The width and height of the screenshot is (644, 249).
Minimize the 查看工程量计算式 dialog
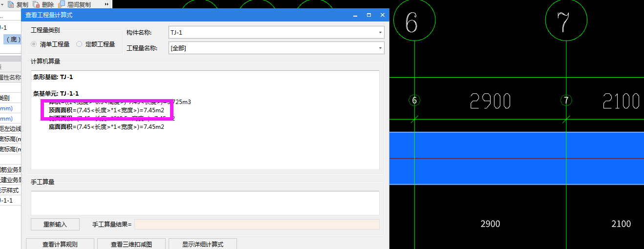coord(355,15)
